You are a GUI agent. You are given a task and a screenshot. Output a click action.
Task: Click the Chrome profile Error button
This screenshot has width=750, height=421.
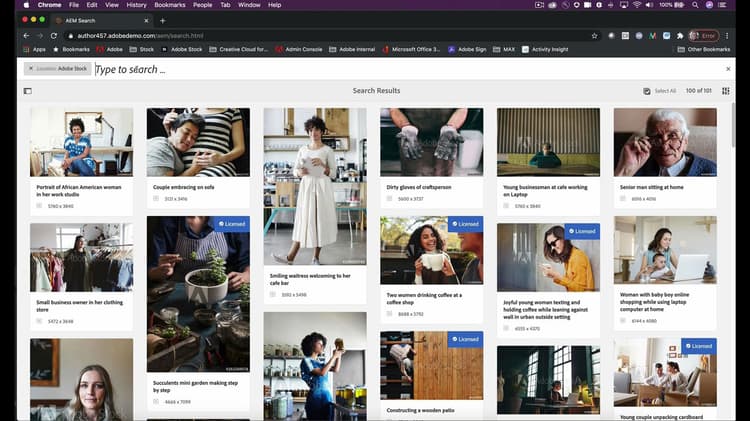coord(704,35)
